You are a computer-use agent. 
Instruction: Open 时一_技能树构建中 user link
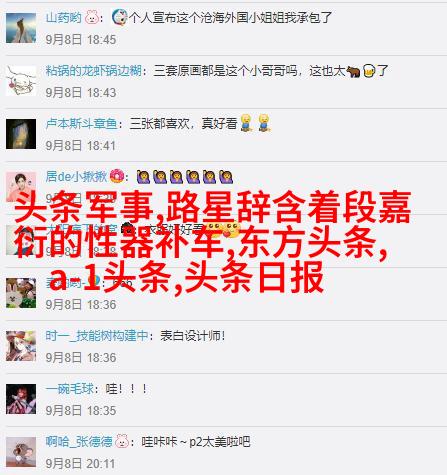(x=97, y=336)
